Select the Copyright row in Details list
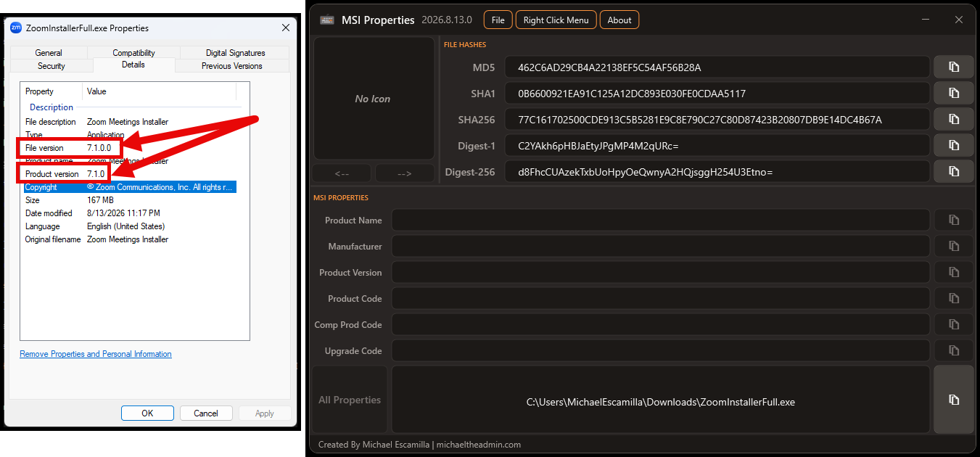This screenshot has height=457, width=980. [x=129, y=187]
